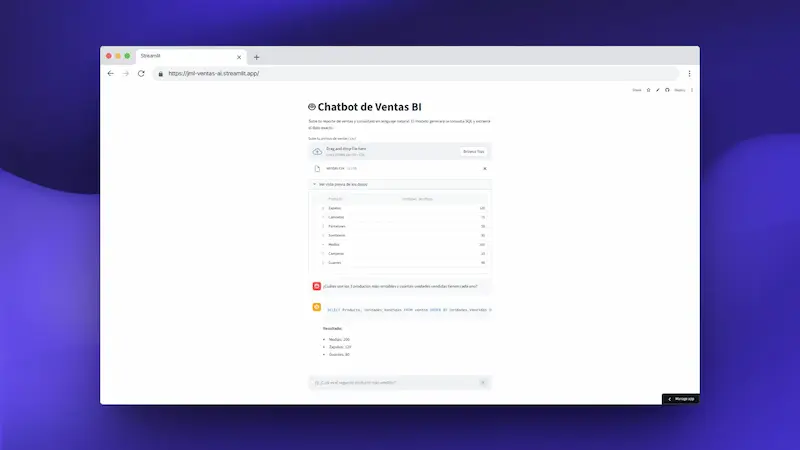
Task: Select the Streamlit tab
Action: (x=191, y=56)
